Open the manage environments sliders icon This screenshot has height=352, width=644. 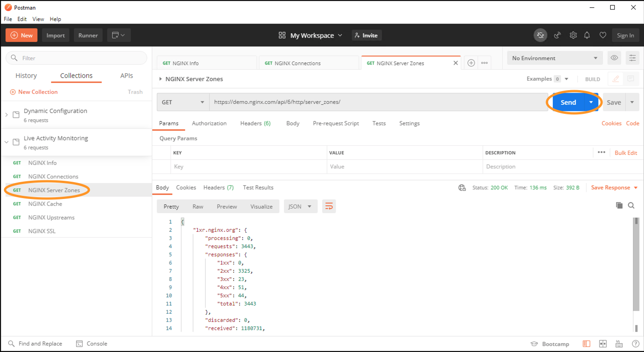tap(632, 58)
